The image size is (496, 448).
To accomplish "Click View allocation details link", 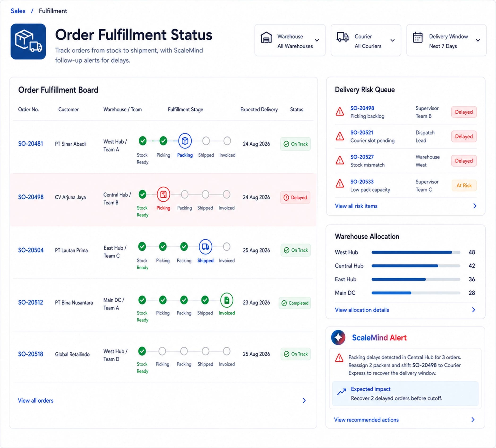I will coord(362,310).
